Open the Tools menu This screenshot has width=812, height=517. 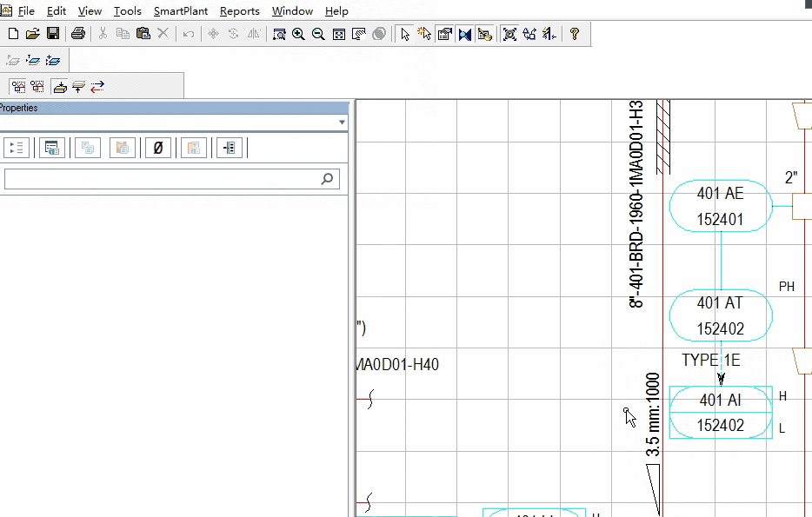(x=128, y=11)
